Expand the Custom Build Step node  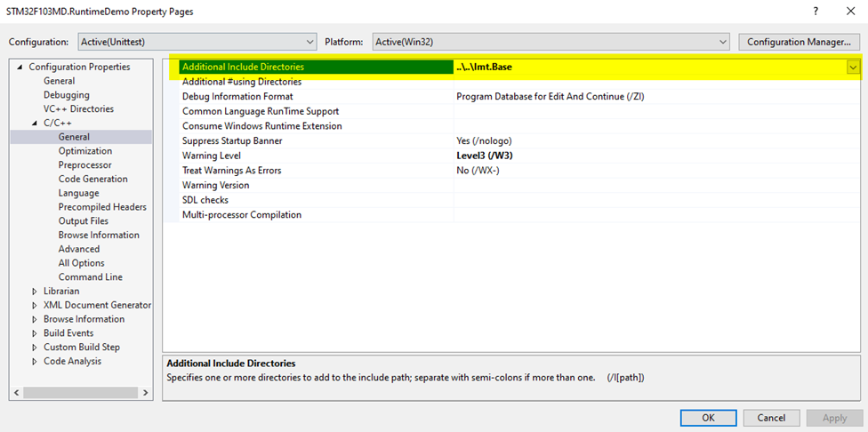coord(35,348)
